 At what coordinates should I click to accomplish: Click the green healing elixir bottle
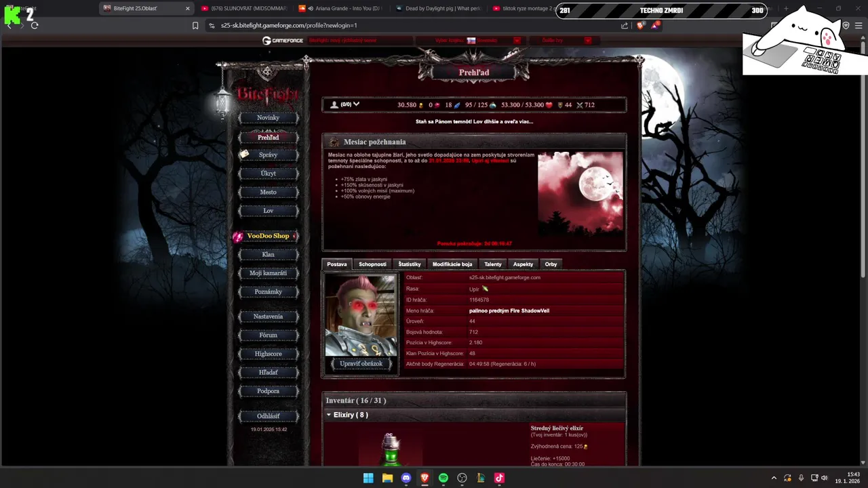click(x=391, y=449)
